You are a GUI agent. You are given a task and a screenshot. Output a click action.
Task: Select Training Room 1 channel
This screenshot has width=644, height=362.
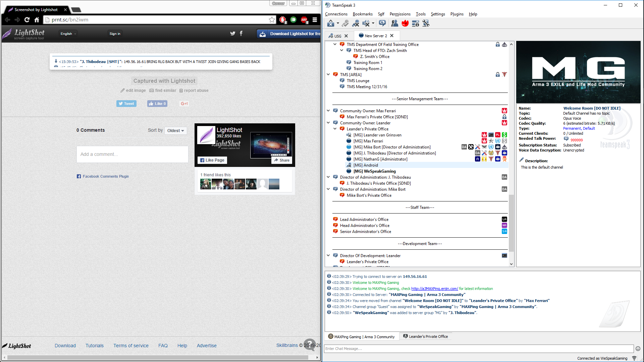tap(368, 63)
